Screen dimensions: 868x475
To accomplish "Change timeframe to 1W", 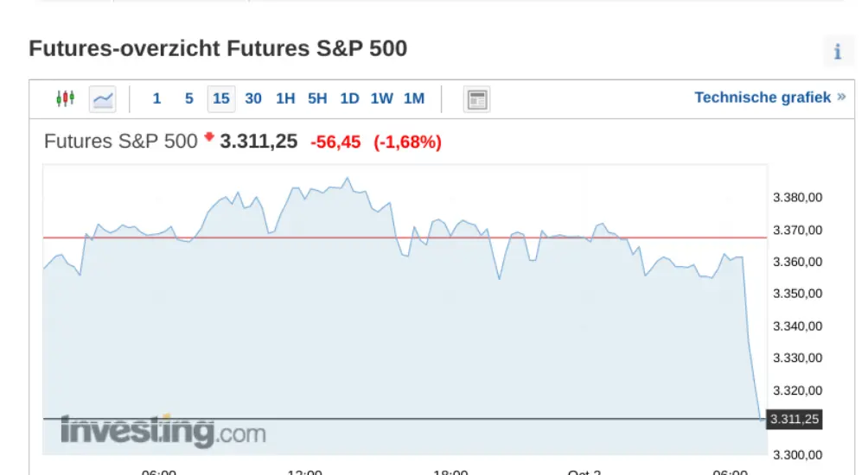I will [x=381, y=99].
